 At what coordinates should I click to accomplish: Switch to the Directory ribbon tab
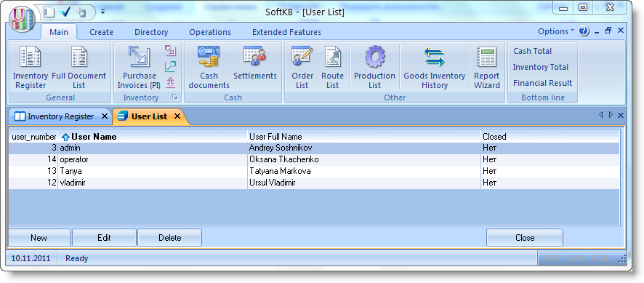[x=151, y=32]
